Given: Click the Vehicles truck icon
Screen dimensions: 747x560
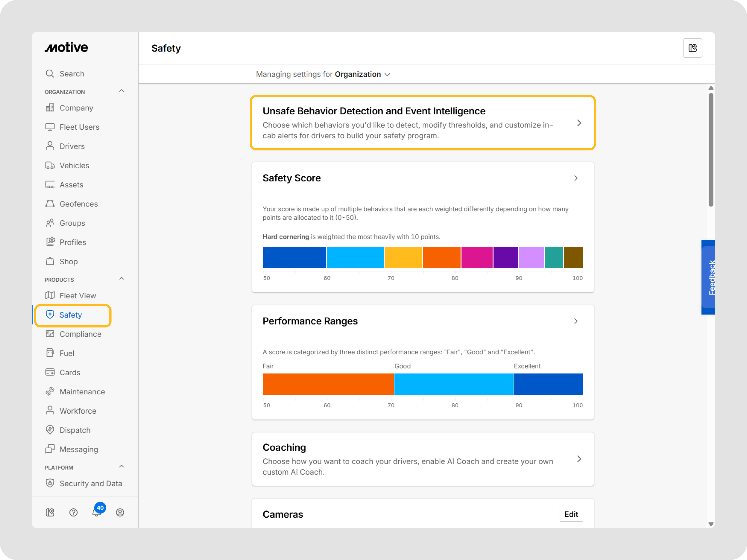Looking at the screenshot, I should coord(50,165).
